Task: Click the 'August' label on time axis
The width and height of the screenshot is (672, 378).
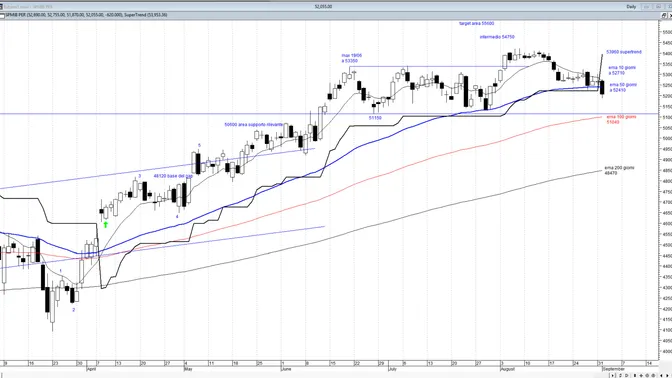Action: click(x=507, y=369)
